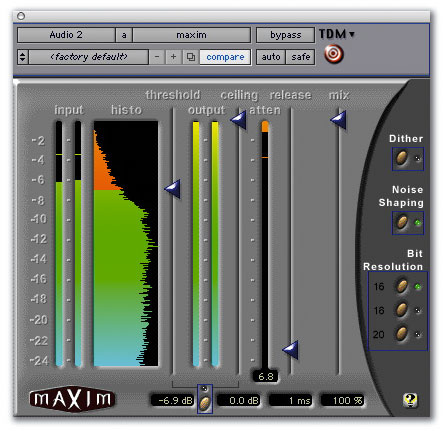Open the TDM plug-in format dropdown
The height and width of the screenshot is (431, 443).
click(x=337, y=34)
